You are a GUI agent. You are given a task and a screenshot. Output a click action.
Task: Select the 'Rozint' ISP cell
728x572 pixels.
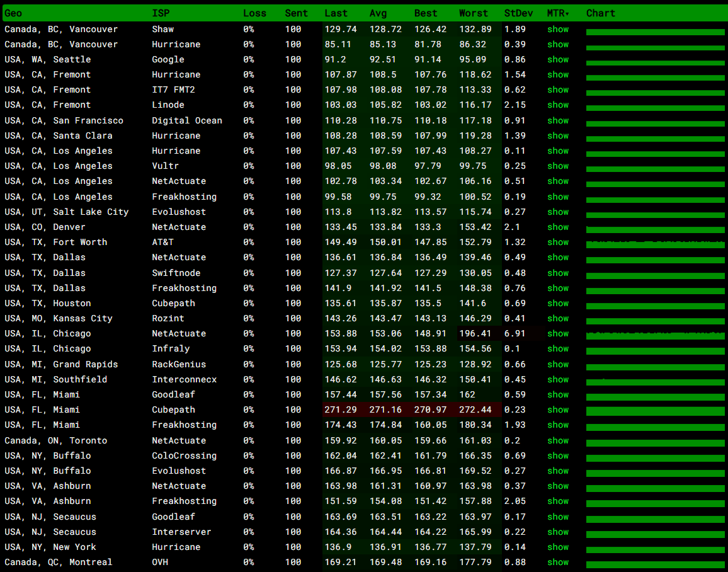pyautogui.click(x=168, y=319)
